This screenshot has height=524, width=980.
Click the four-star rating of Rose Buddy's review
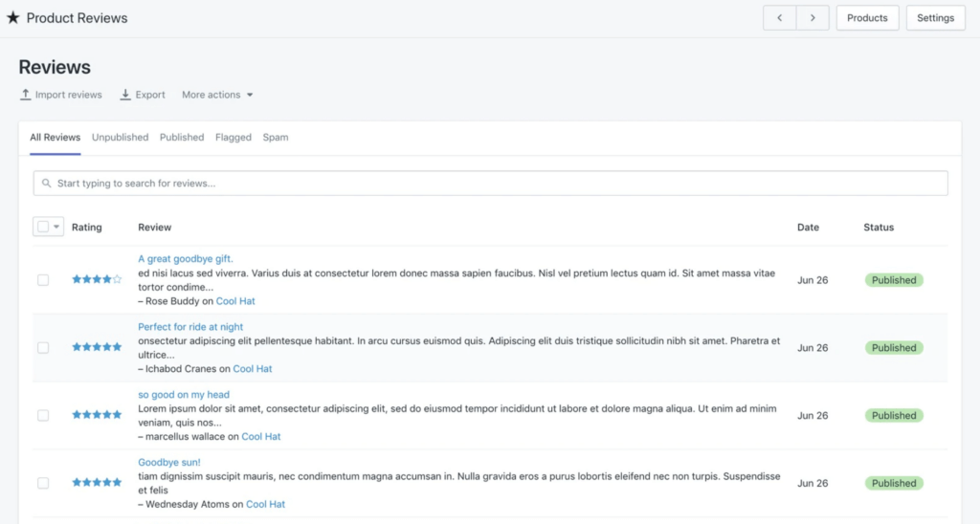[x=97, y=279]
